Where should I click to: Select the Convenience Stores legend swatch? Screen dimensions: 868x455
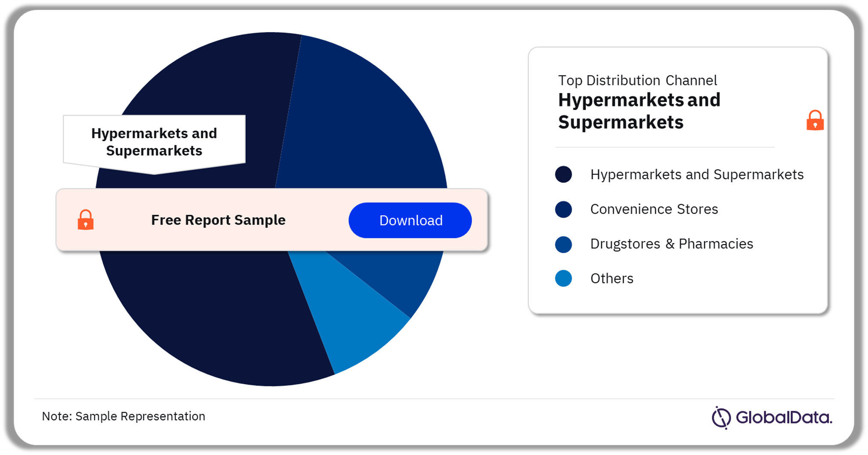click(x=564, y=209)
